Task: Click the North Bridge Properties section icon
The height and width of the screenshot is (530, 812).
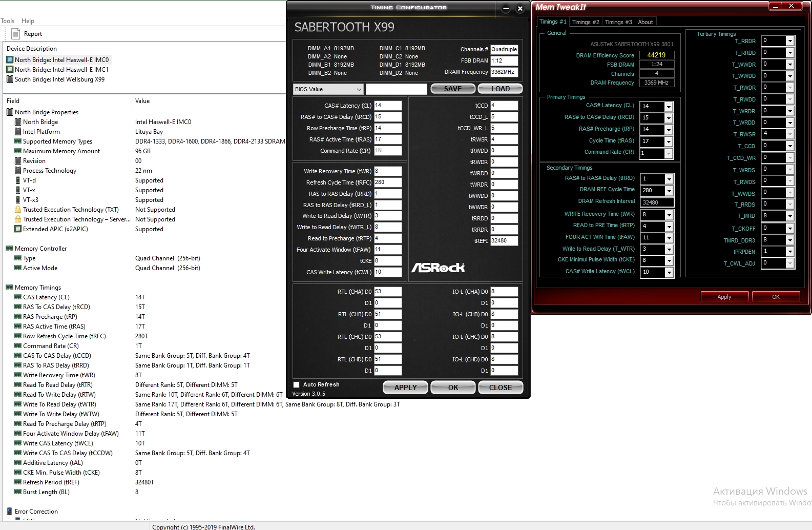Action: pos(10,112)
